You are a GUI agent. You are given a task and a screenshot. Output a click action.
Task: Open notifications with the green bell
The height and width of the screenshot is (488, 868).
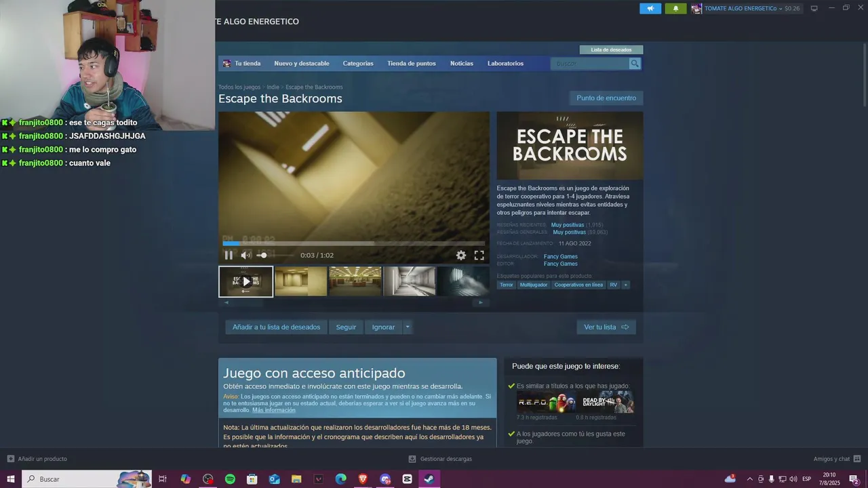[x=675, y=8]
